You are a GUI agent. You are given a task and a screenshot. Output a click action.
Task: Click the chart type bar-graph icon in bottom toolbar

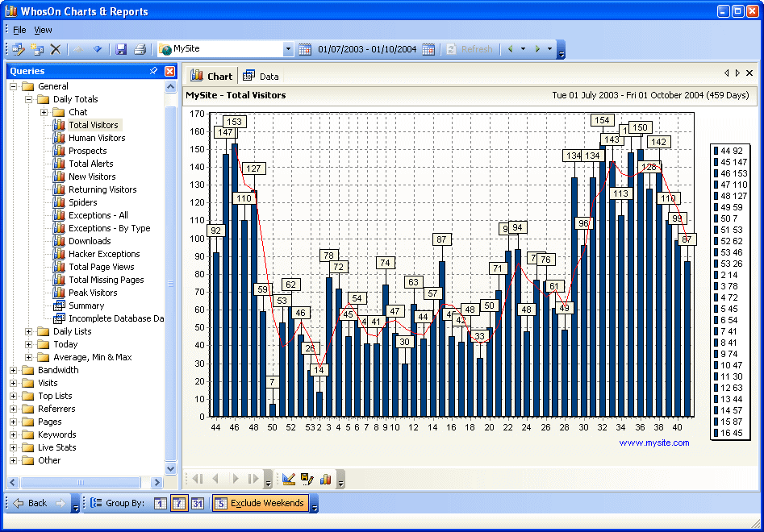coord(326,479)
